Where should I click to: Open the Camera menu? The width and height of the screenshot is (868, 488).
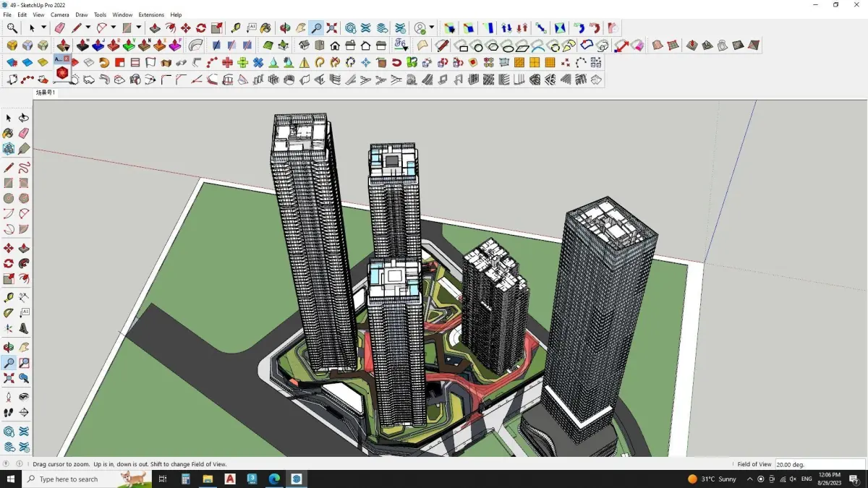coord(60,14)
